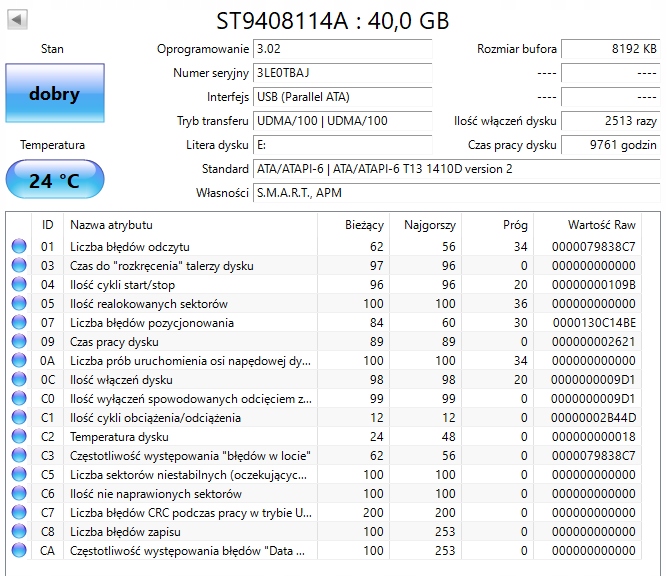Viewport: 667px width, 576px height.
Task: Select 'Liczba błędów CRC podczas pracy' row name
Action: coord(191,513)
